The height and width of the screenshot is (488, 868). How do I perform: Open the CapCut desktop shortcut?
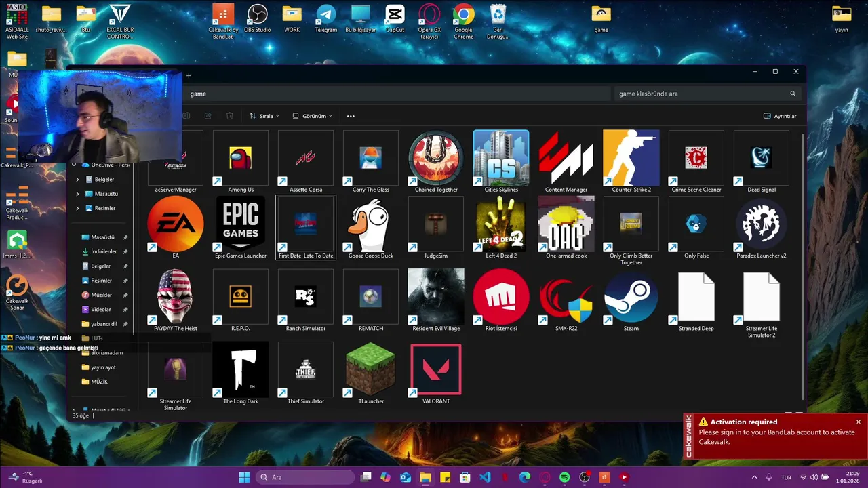(x=395, y=19)
